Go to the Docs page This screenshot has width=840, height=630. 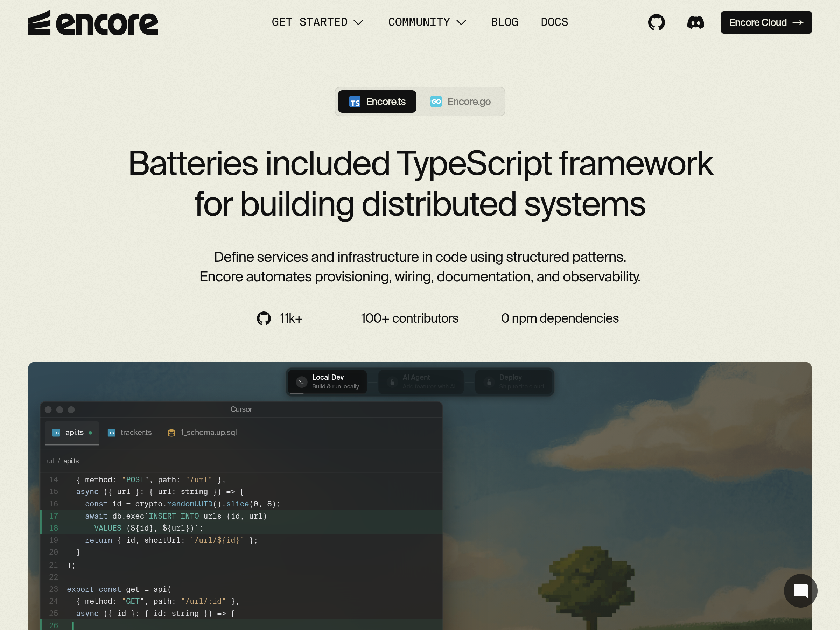click(554, 22)
